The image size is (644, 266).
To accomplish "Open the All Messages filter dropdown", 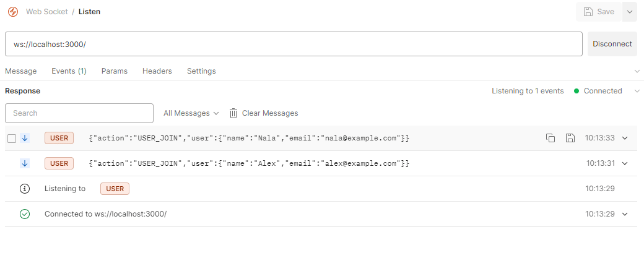I will pos(191,113).
